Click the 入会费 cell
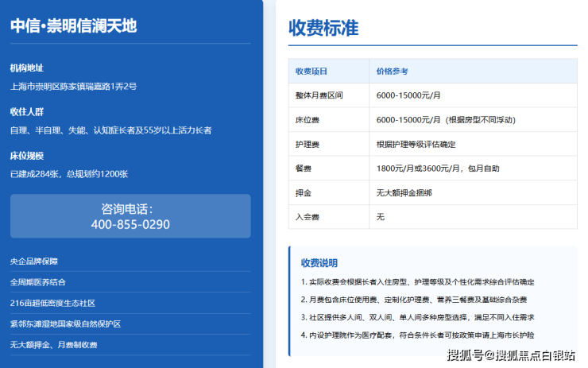588x368 pixels. 329,217
